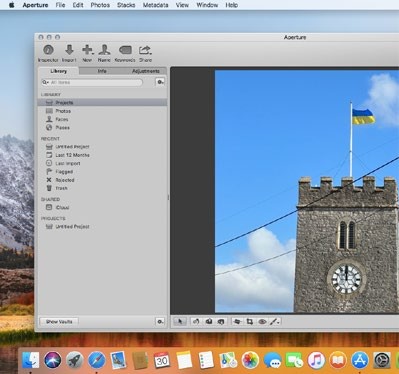Open the Photos menu
Image resolution: width=399 pixels, height=374 pixels.
(x=100, y=5)
